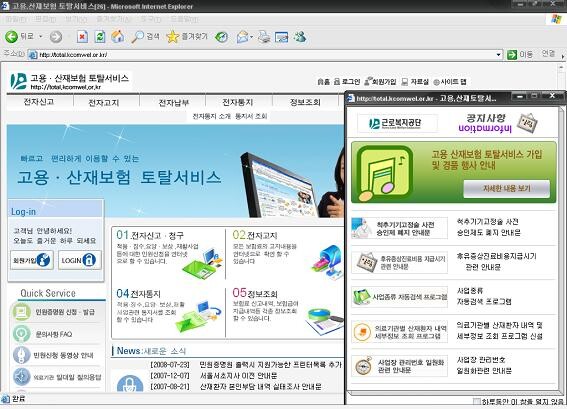Click the History toolbar icon
The height and width of the screenshot is (409, 567).
pos(221,37)
